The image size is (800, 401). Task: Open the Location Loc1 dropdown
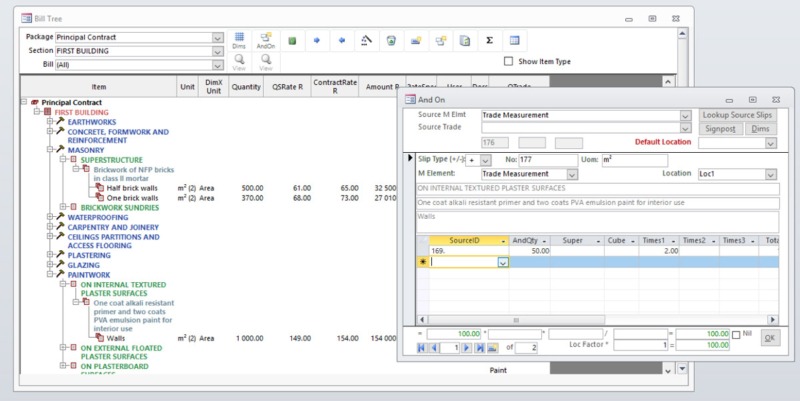click(x=770, y=174)
